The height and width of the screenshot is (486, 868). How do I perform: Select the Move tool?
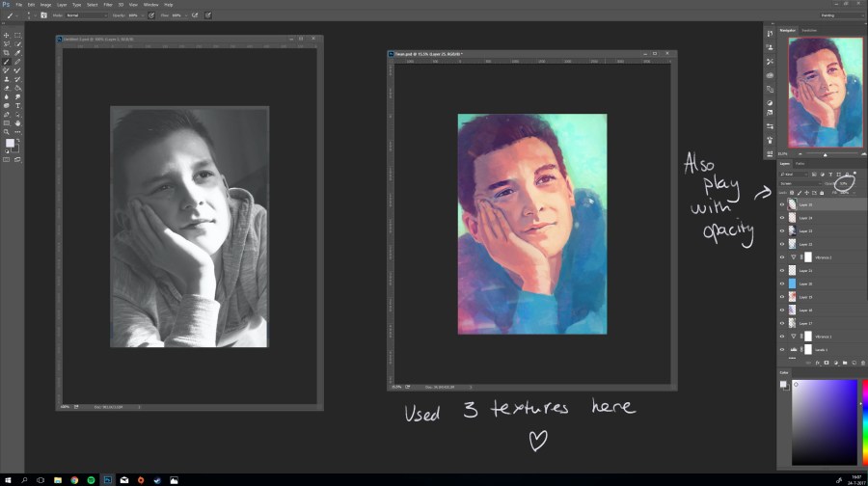[x=7, y=36]
